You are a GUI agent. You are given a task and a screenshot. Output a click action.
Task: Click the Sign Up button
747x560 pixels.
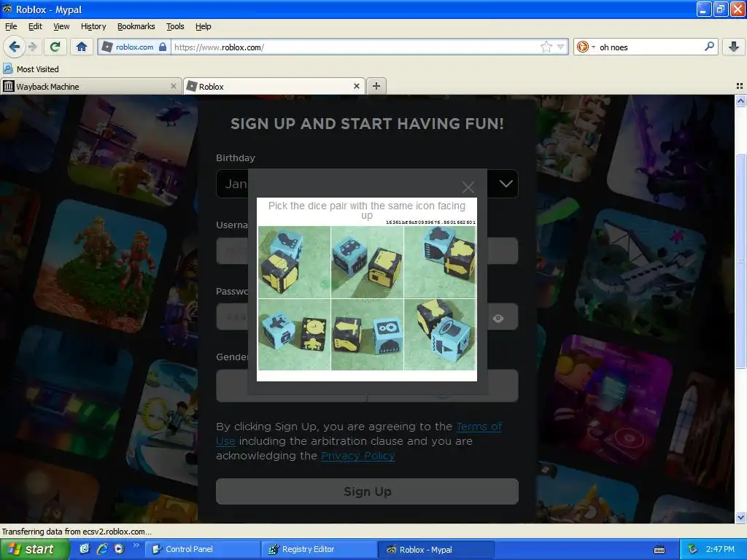coord(367,491)
